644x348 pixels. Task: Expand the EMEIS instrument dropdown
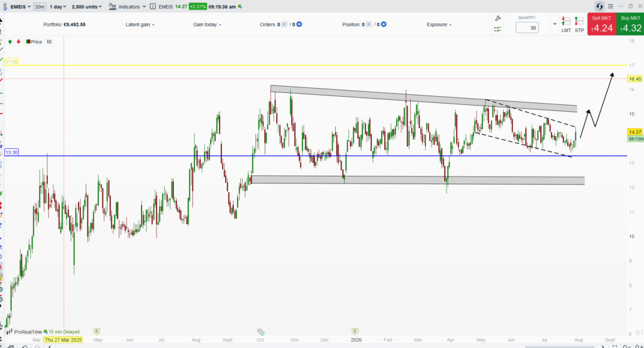tap(19, 6)
